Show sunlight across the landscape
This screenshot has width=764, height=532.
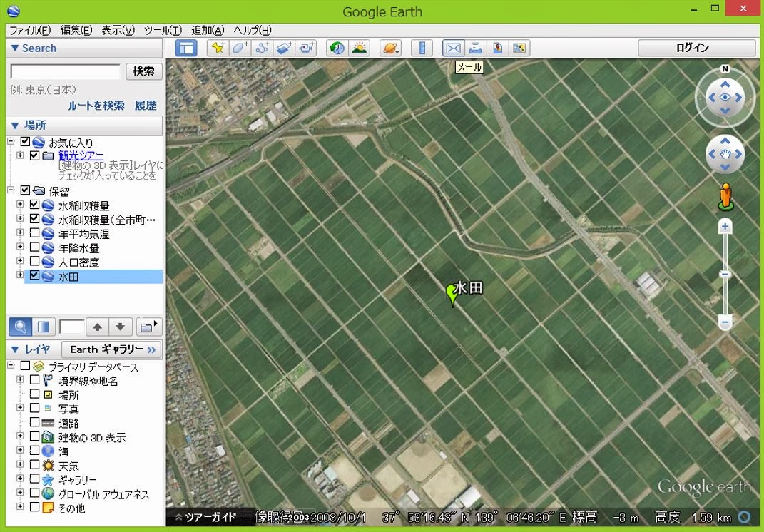(359, 48)
